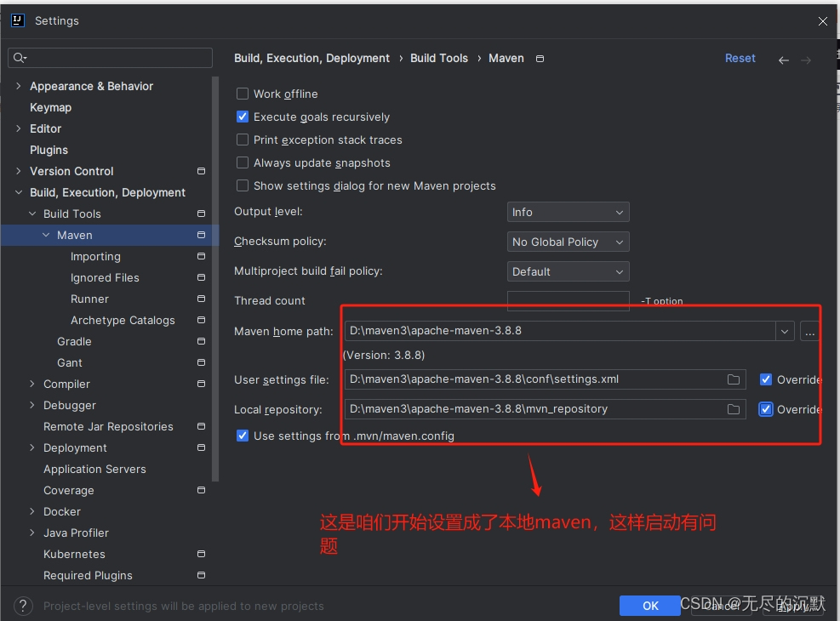This screenshot has height=621, width=840.
Task: Open Plugins settings
Action: [49, 150]
